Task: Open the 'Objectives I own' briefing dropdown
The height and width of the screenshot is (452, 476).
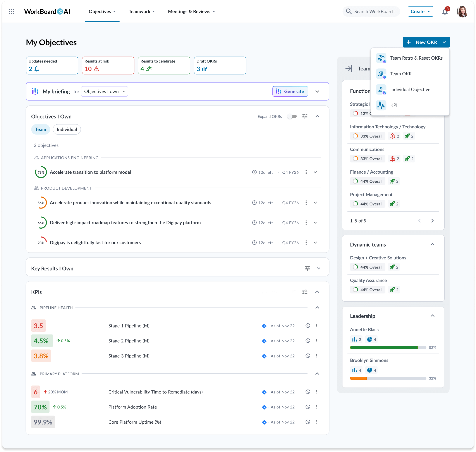Action: click(105, 91)
